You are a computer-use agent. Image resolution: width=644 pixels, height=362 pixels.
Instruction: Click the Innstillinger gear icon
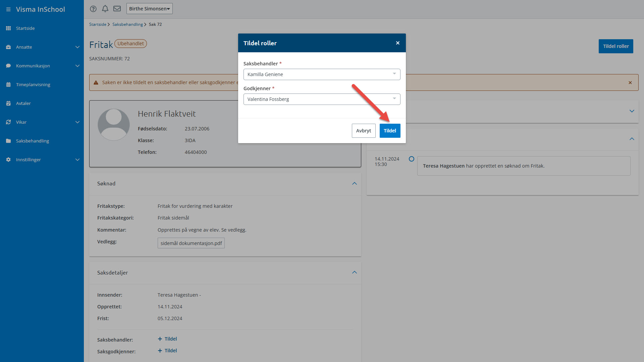click(8, 160)
